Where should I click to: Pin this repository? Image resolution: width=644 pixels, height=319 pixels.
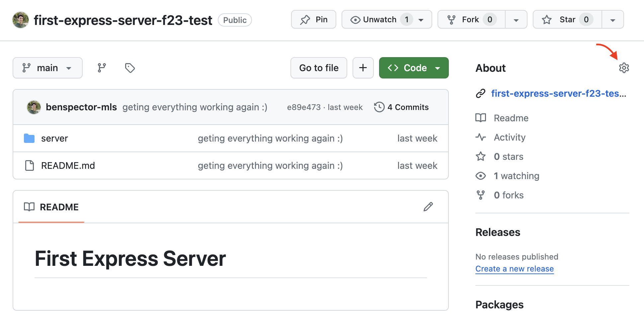coord(313,20)
